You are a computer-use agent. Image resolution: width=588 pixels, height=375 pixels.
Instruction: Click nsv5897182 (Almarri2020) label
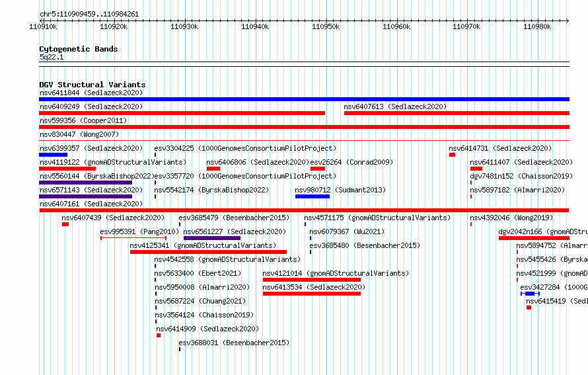tap(517, 190)
